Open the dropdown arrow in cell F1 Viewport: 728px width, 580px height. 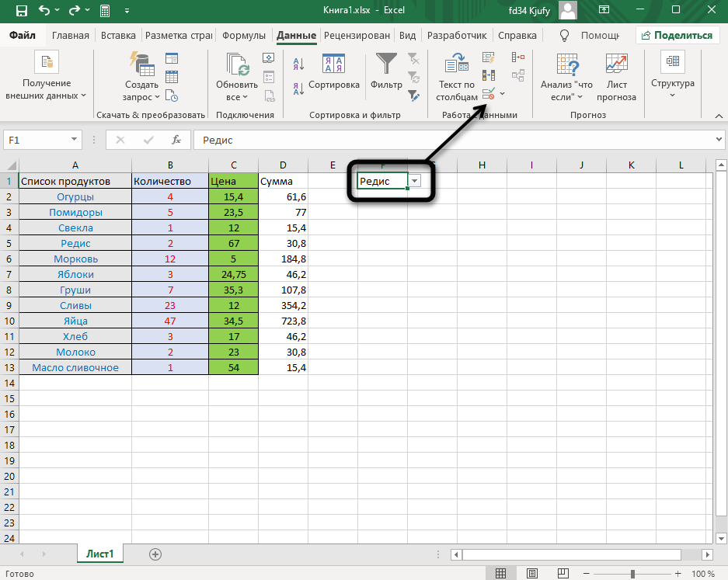[415, 181]
